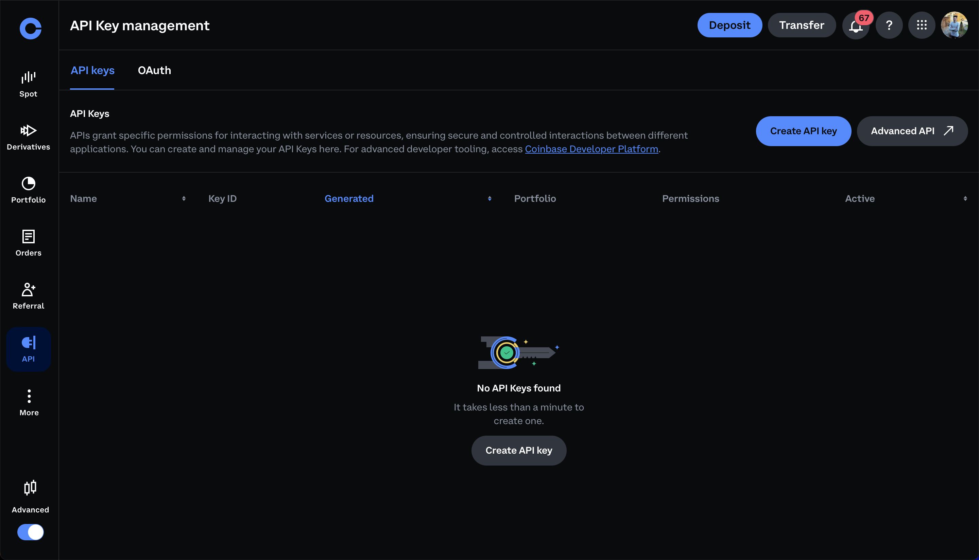Screen dimensions: 979x560
Task: Click the Permissions column header
Action: pos(690,198)
